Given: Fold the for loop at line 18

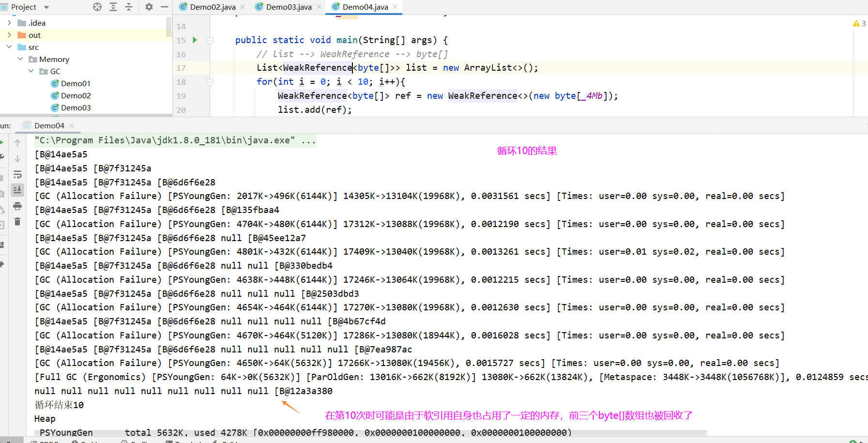Looking at the screenshot, I should coord(210,82).
